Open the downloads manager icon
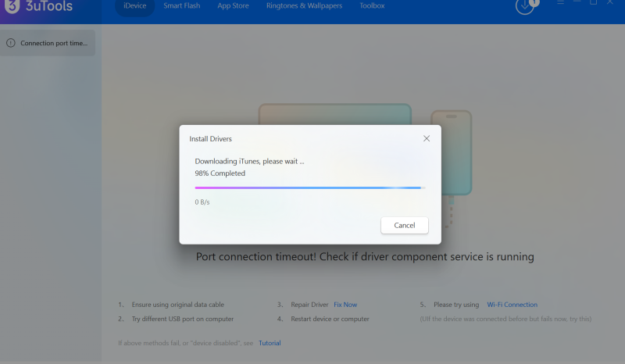 pos(525,6)
